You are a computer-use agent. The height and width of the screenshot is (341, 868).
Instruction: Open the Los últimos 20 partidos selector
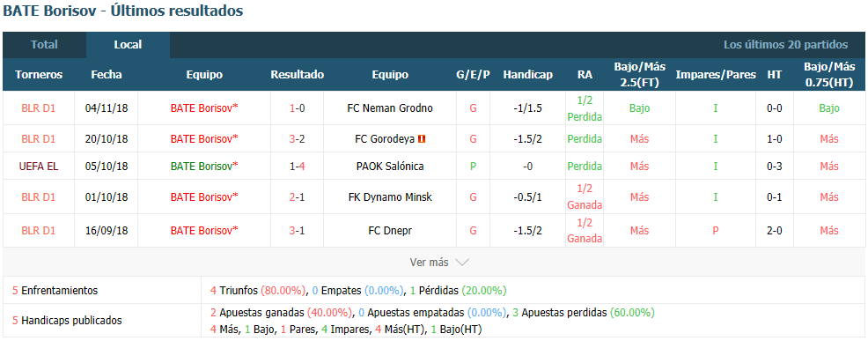coord(785,45)
